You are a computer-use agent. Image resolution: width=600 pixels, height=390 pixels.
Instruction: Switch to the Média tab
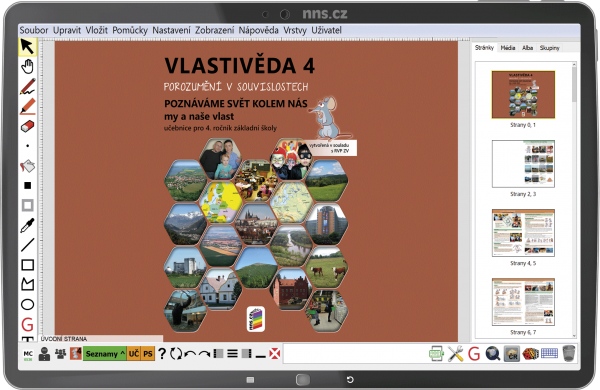[508, 48]
